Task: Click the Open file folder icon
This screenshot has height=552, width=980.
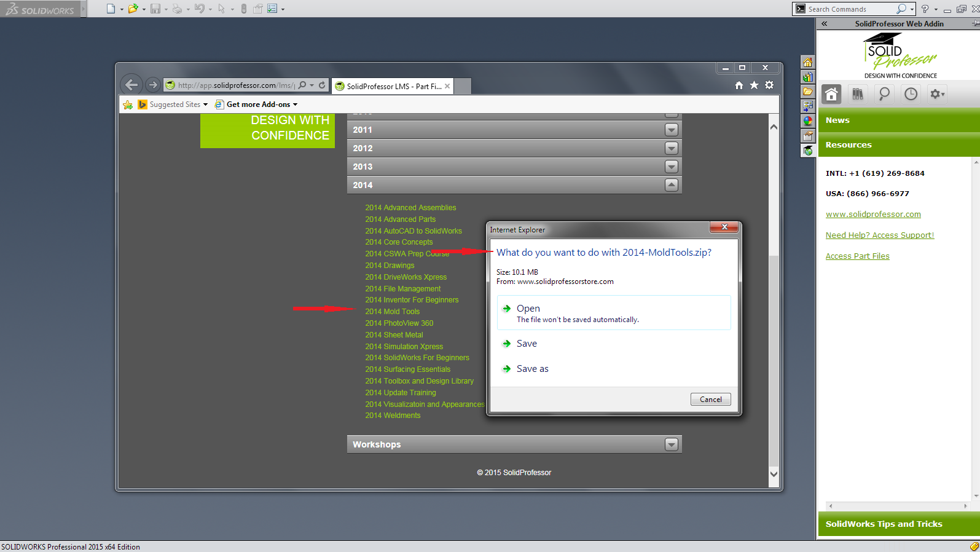Action: click(133, 9)
